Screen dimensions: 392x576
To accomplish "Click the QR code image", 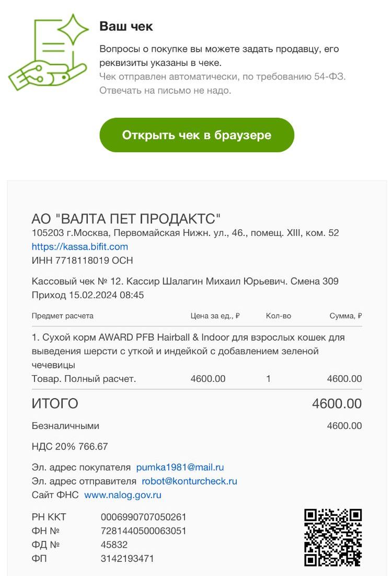I will [x=333, y=537].
